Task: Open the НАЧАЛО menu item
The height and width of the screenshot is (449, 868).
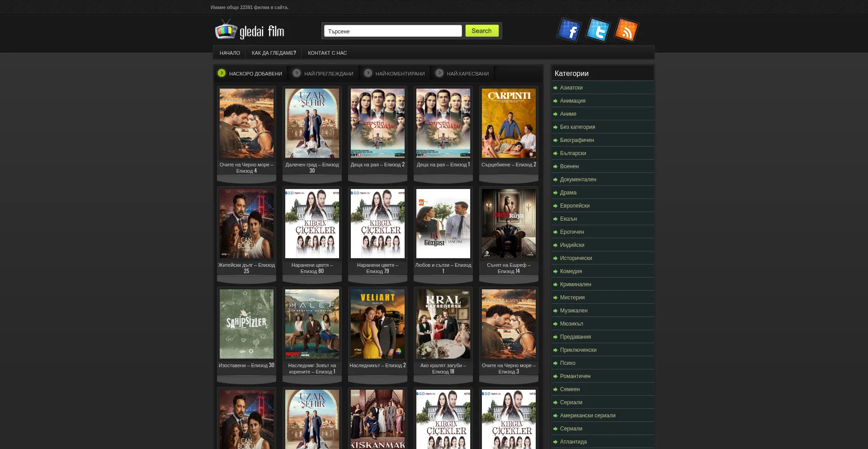Action: pos(230,53)
